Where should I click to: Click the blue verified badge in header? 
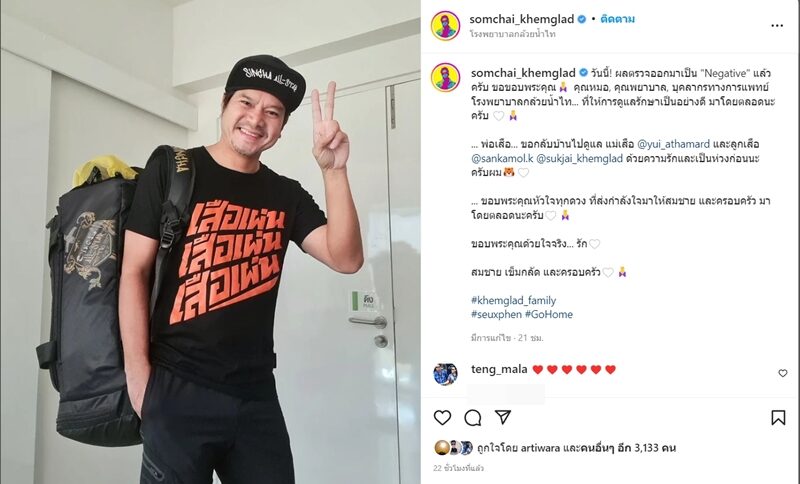click(x=582, y=19)
